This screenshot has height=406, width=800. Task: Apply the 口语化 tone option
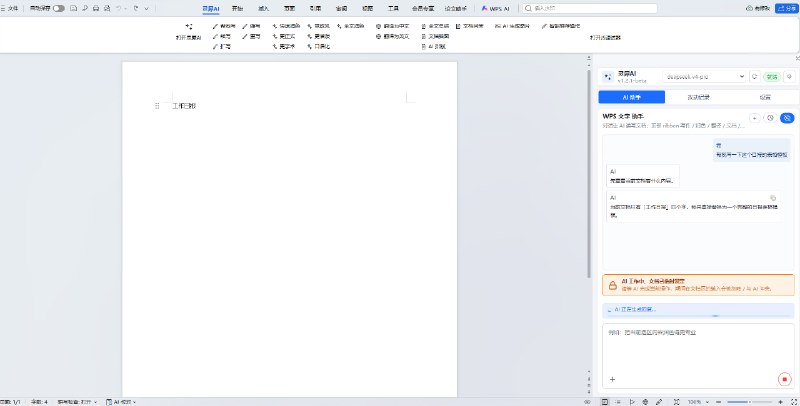coord(319,46)
